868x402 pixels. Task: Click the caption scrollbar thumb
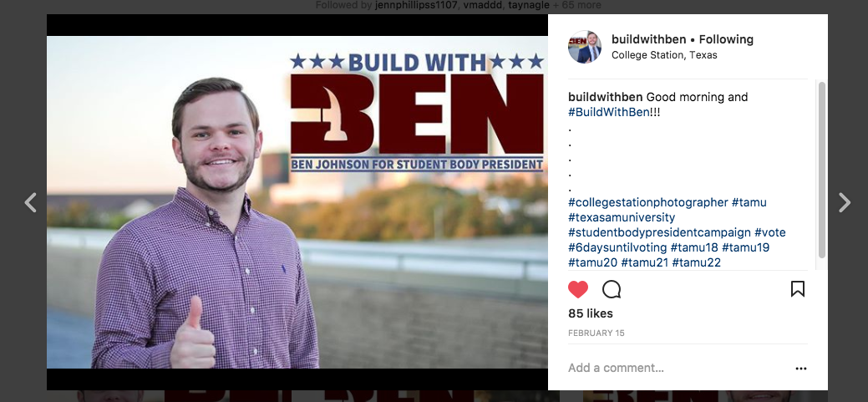821,170
